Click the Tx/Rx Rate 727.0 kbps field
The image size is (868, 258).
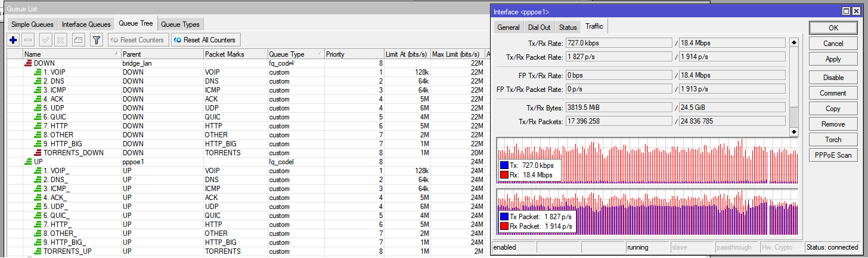tap(618, 42)
